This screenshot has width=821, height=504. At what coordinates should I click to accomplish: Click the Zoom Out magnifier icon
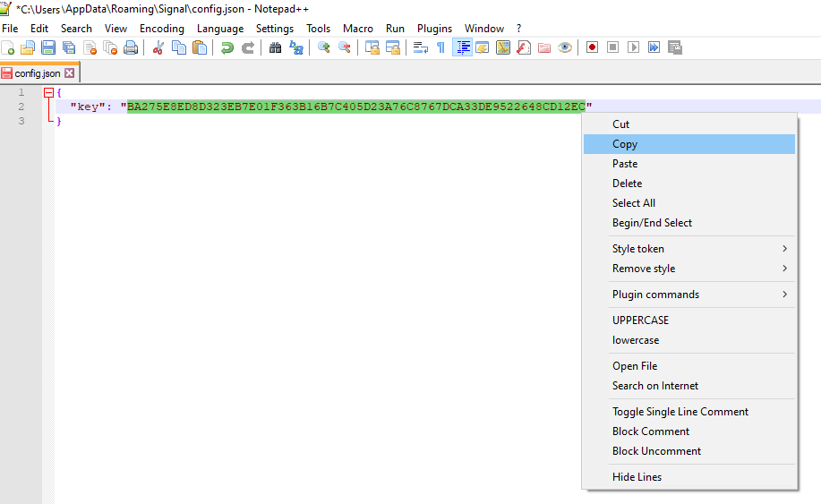click(345, 47)
